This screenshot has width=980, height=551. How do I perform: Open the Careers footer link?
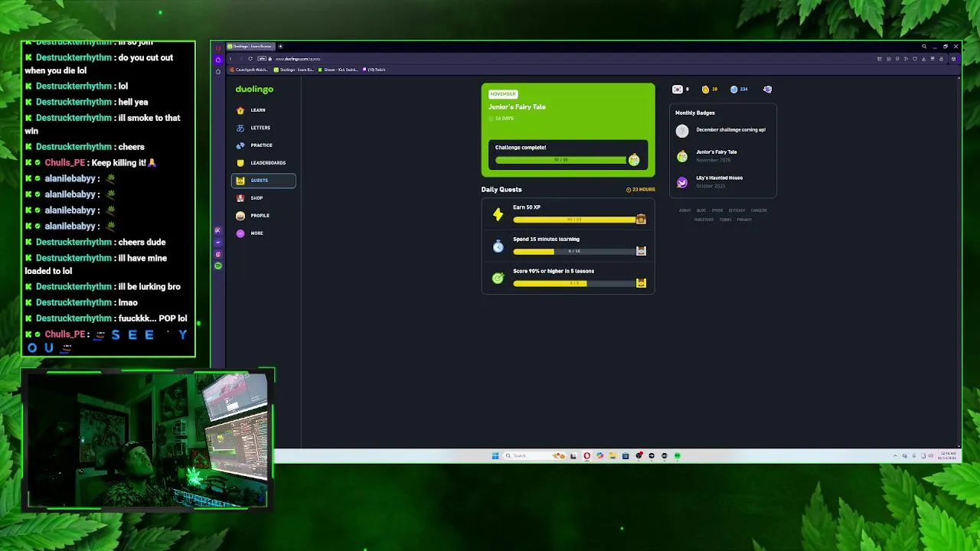[x=759, y=210]
